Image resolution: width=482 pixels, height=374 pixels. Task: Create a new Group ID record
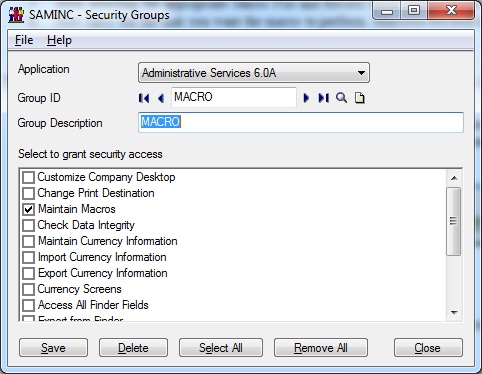pyautogui.click(x=359, y=98)
